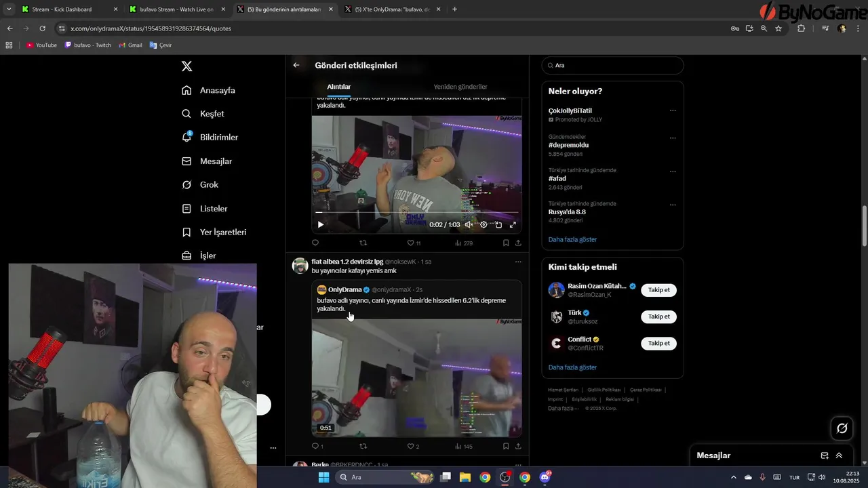Open Keşfet in the X sidebar

203,114
